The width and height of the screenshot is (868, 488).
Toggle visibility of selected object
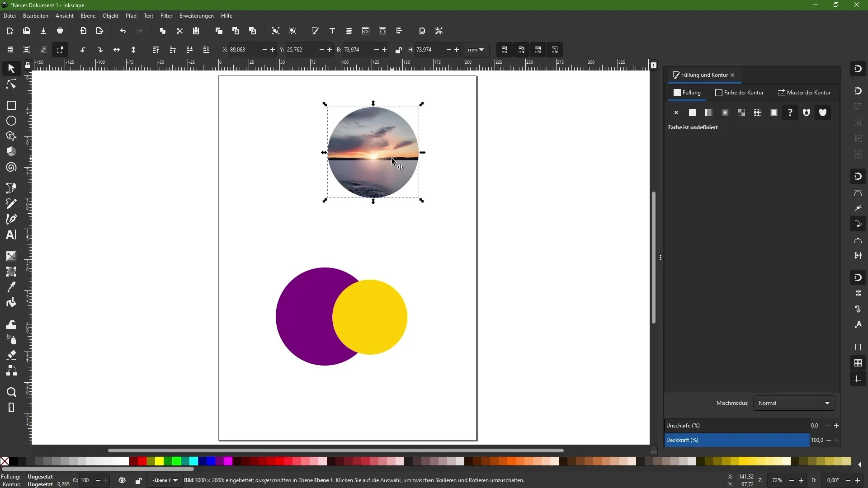pos(122,480)
